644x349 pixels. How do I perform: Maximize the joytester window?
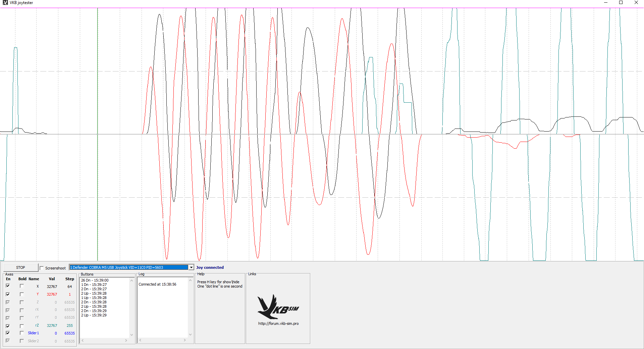[621, 3]
